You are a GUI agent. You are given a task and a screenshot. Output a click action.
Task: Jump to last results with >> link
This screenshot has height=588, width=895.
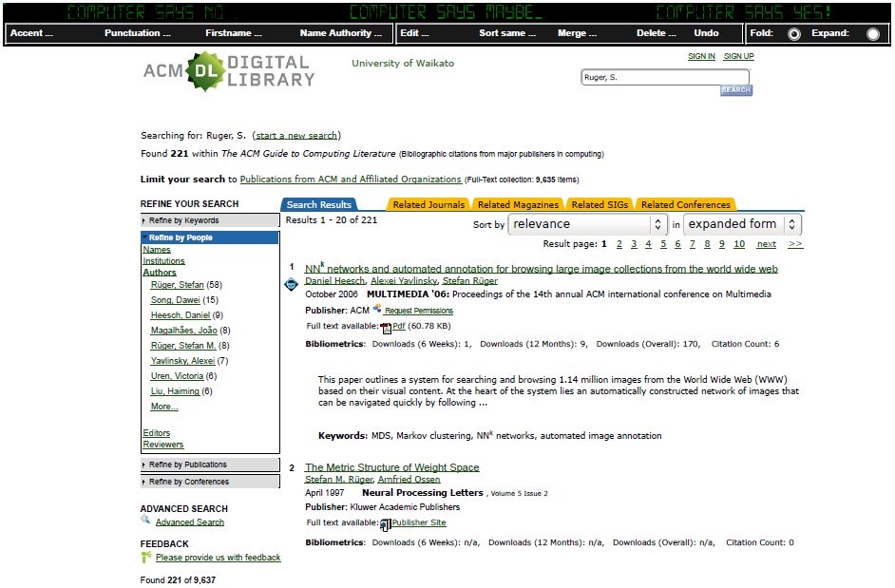795,244
